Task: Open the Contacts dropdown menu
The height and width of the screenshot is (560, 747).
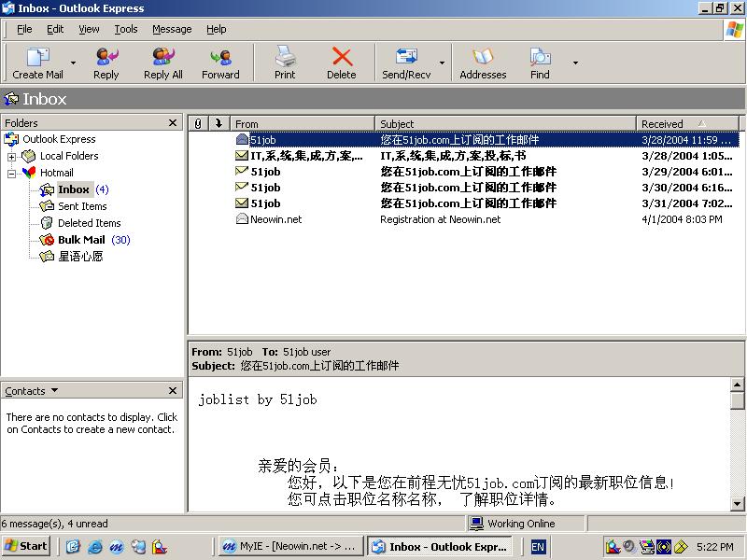Action: tap(32, 391)
